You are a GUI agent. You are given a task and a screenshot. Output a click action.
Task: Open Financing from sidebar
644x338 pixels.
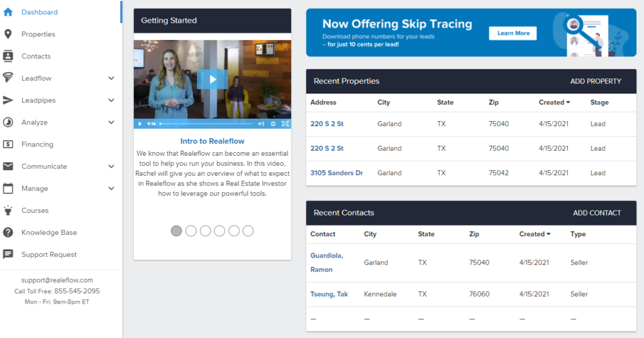point(37,144)
